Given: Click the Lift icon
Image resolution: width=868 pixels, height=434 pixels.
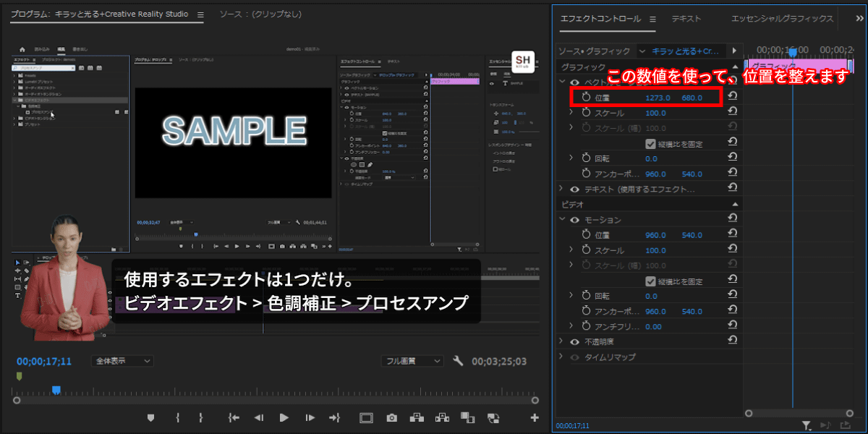Looking at the screenshot, I should pos(416,417).
